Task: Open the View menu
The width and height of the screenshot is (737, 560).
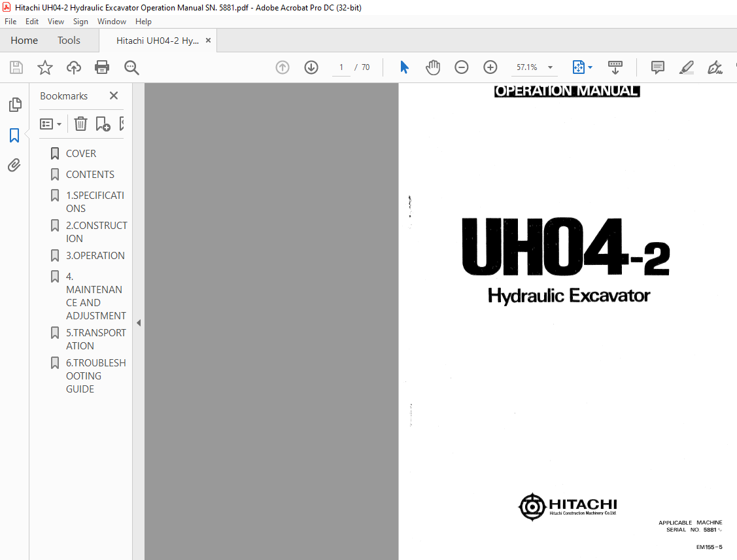Action: 56,22
